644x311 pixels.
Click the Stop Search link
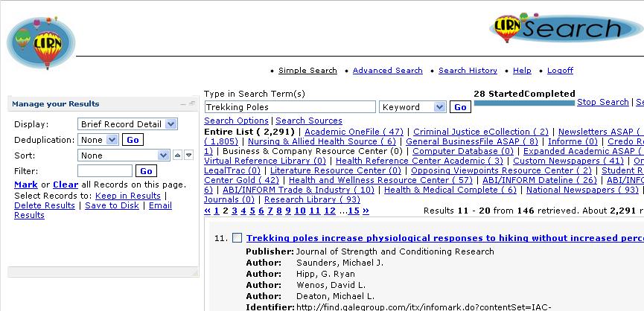(x=602, y=102)
